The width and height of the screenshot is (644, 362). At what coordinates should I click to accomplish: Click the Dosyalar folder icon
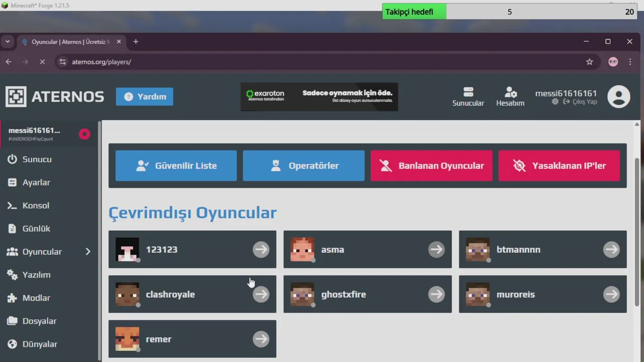click(x=12, y=321)
